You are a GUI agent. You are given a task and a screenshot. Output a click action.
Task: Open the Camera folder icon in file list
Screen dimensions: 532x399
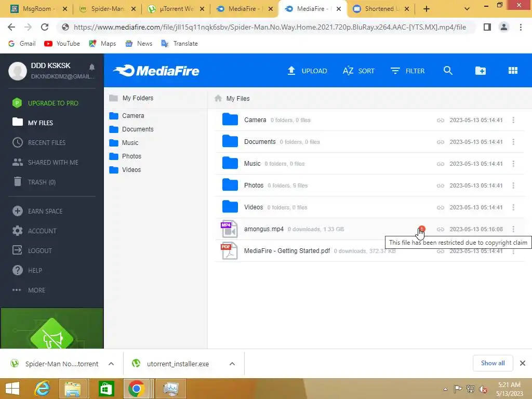point(230,120)
